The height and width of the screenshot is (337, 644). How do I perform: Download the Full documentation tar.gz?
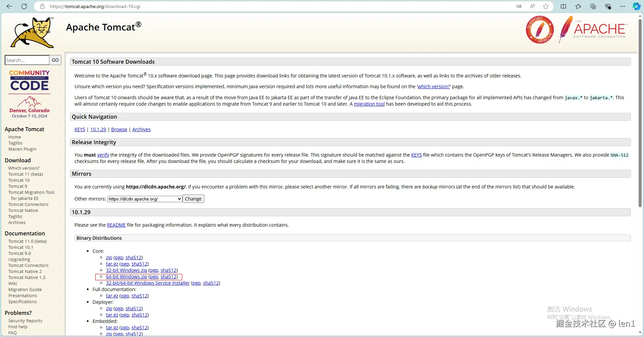[x=112, y=296]
